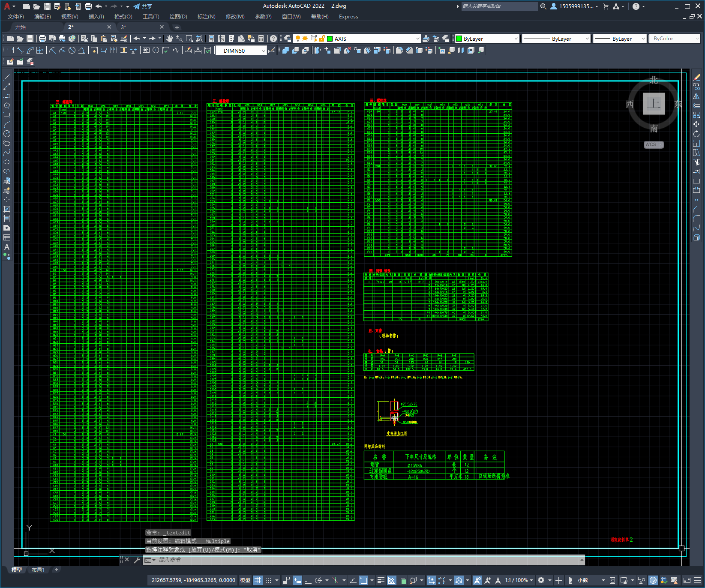Screen dimensions: 705x588
Task: Open the QuickCalc calculator icon
Action: [261, 39]
